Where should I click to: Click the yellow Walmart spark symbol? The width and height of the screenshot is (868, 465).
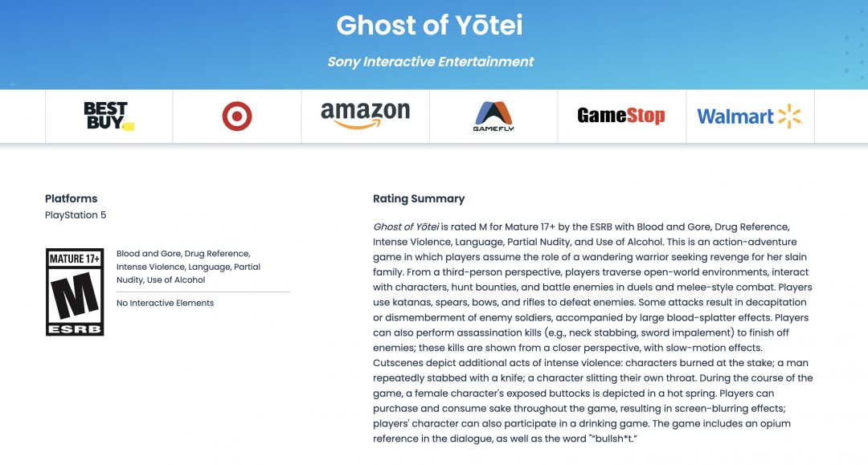point(791,116)
